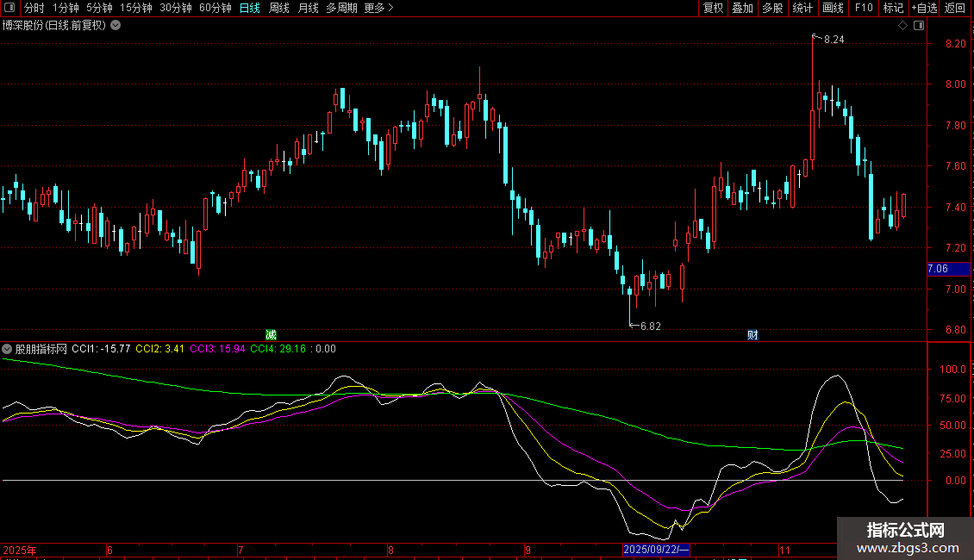Screen dimensions: 974x560
Task: Click the 叠加 overlay button
Action: pyautogui.click(x=742, y=8)
